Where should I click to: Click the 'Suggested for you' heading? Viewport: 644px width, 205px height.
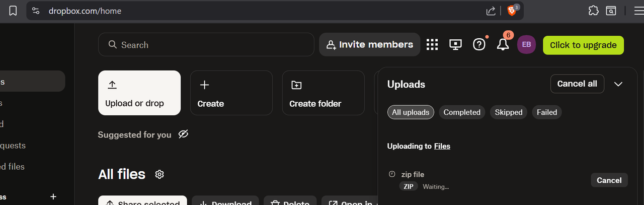134,134
